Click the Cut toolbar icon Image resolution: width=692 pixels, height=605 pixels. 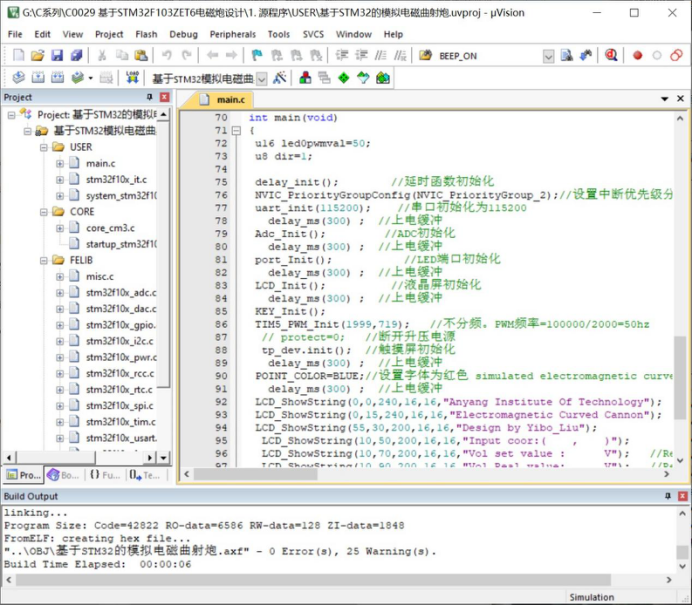[102, 55]
